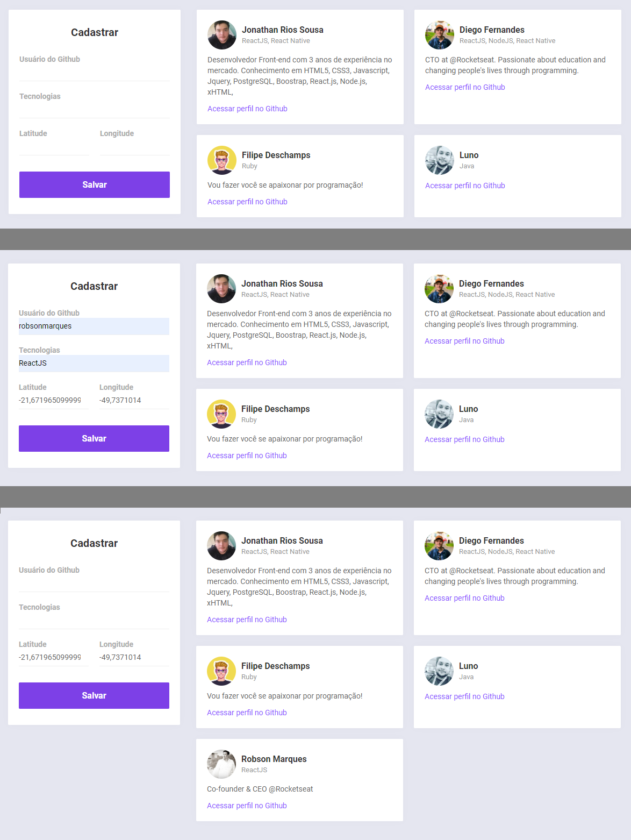Open Luno's Github profile link
The width and height of the screenshot is (631, 840).
pos(464,185)
